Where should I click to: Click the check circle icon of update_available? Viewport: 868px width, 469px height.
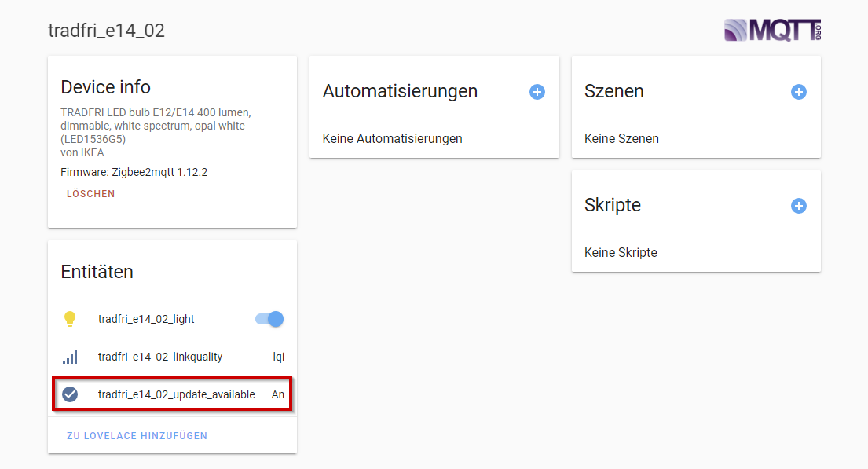point(70,394)
